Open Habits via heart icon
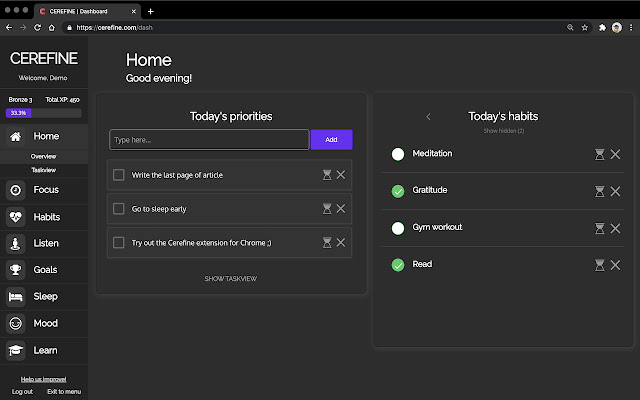 [16, 216]
